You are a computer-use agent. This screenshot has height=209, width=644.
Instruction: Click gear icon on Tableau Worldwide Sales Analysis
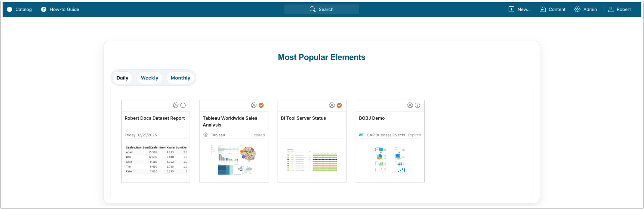tap(254, 105)
